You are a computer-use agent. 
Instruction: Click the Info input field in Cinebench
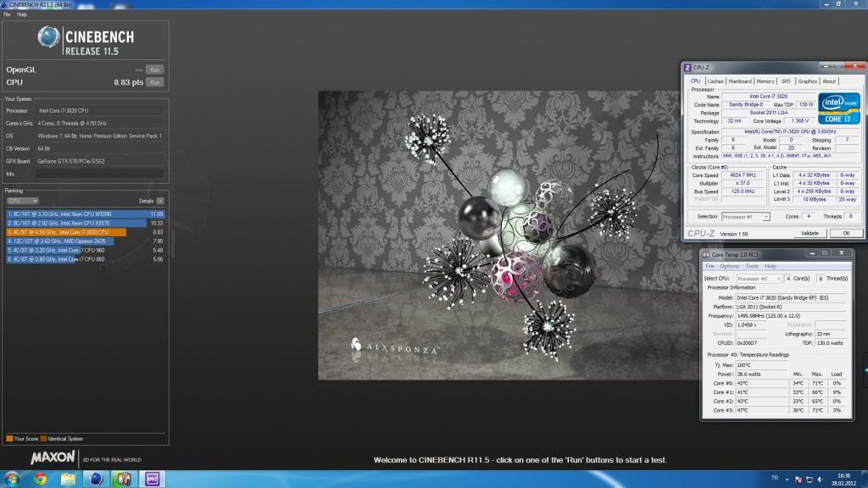pos(100,174)
